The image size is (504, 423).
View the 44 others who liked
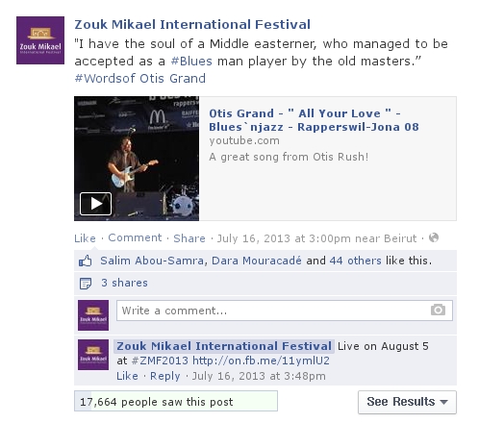pyautogui.click(x=355, y=261)
